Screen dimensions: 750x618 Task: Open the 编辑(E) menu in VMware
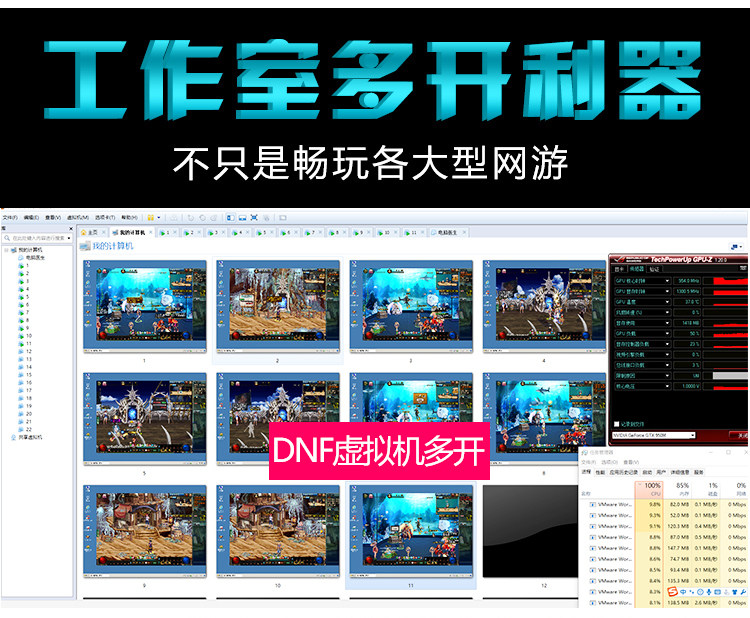(x=31, y=218)
